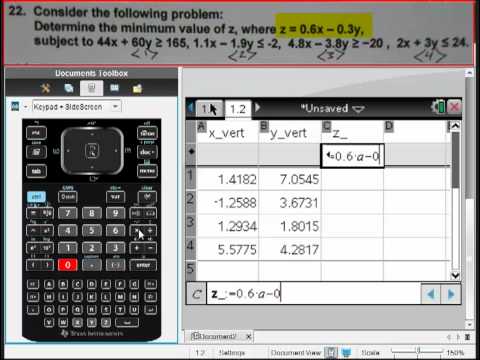Adjust the Scale zoom slider
This screenshot has width=480, height=360.
(417, 350)
